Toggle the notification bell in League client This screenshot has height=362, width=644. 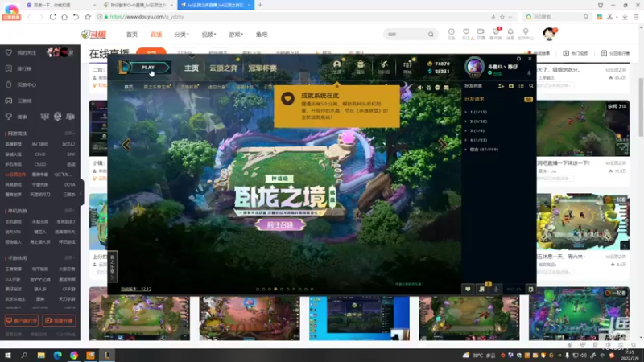click(529, 73)
